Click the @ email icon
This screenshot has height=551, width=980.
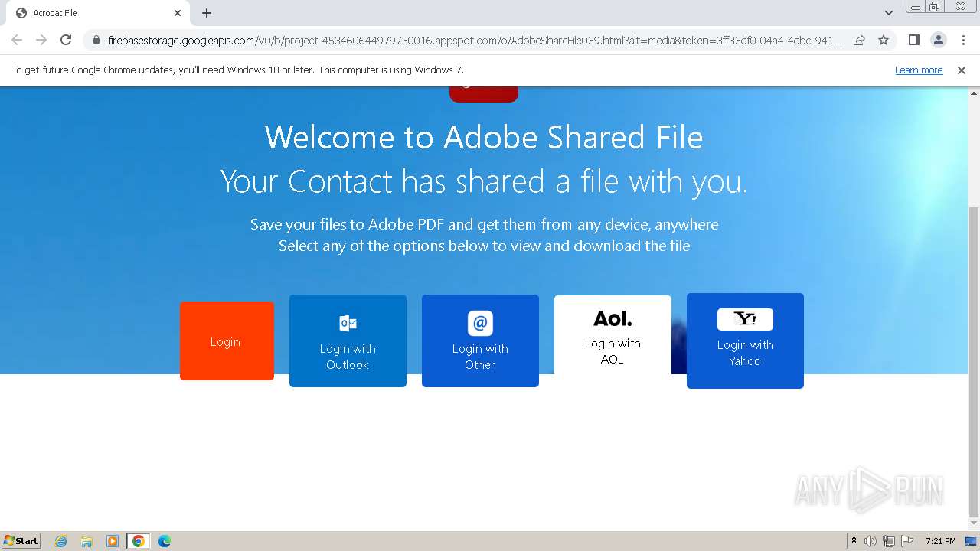pyautogui.click(x=480, y=323)
